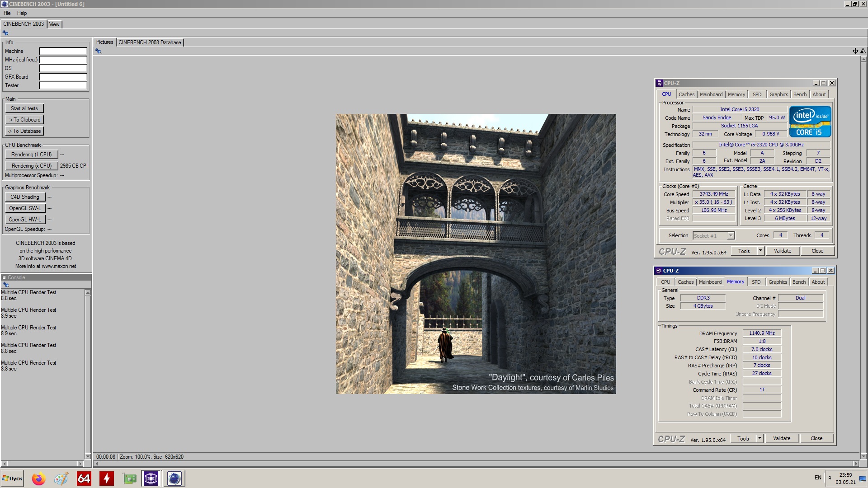Click Tools button in top CPU-Z window
This screenshot has height=488, width=868.
pyautogui.click(x=744, y=251)
